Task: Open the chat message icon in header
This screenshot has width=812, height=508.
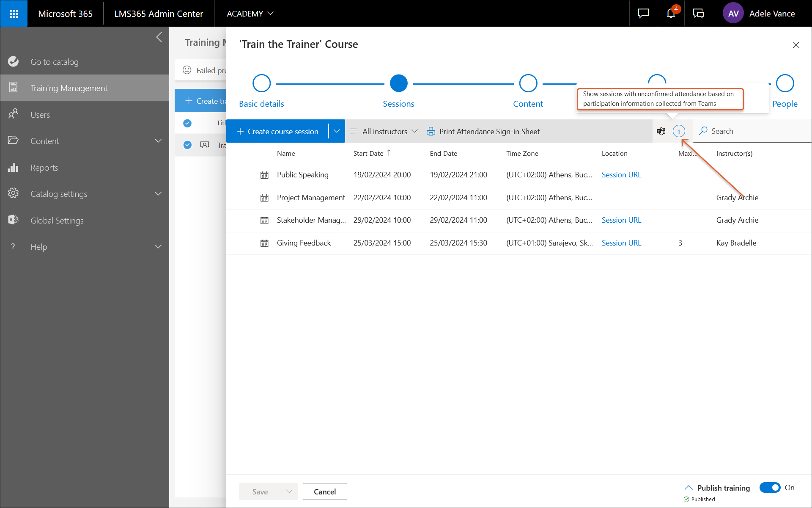Action: 643,14
